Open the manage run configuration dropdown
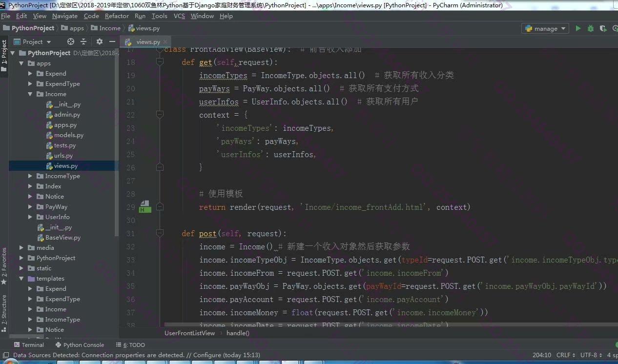 [545, 28]
